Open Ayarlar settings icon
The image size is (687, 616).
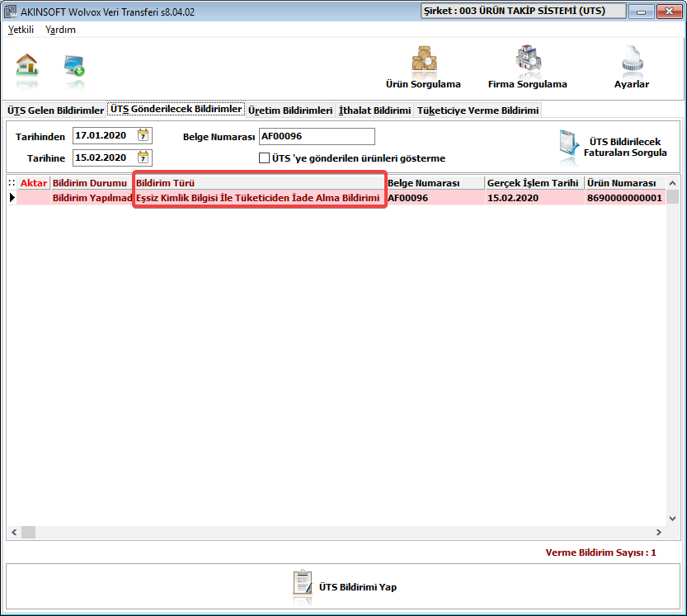(x=632, y=59)
